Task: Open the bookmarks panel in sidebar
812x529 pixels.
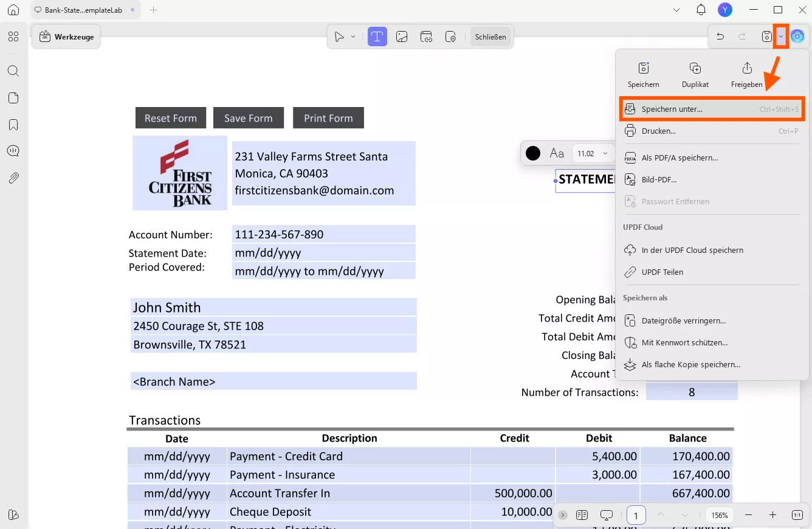Action: click(x=13, y=125)
